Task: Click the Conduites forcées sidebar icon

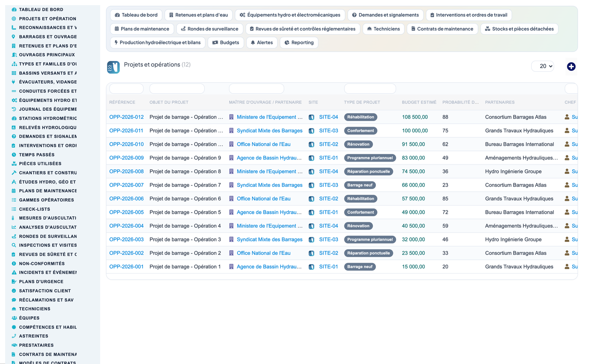Action: coord(14,91)
